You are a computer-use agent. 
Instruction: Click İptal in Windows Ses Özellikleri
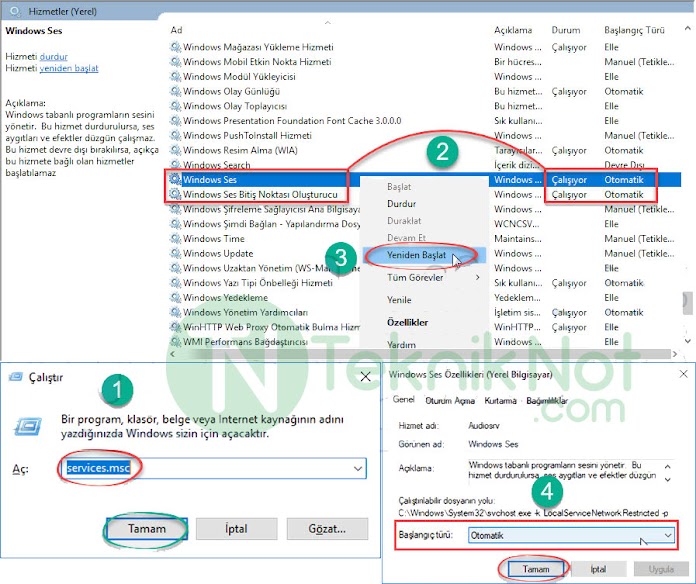[598, 569]
